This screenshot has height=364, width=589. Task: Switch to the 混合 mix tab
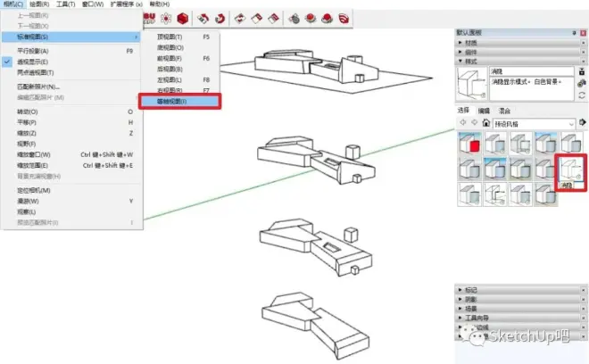pyautogui.click(x=504, y=111)
